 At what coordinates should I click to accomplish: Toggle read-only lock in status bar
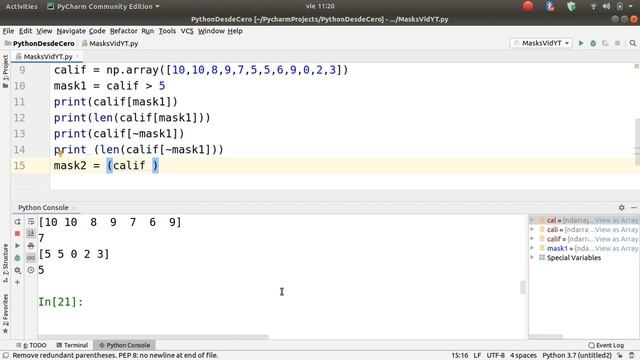point(620,356)
